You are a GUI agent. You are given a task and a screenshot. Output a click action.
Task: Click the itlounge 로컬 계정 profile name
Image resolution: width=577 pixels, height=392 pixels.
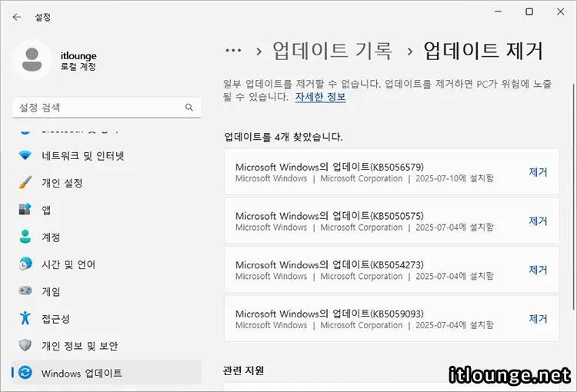[78, 61]
